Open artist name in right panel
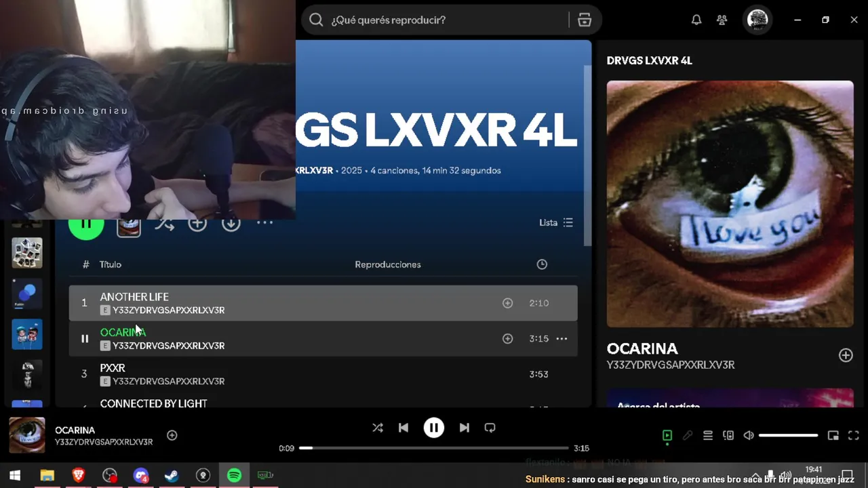 coord(671,365)
